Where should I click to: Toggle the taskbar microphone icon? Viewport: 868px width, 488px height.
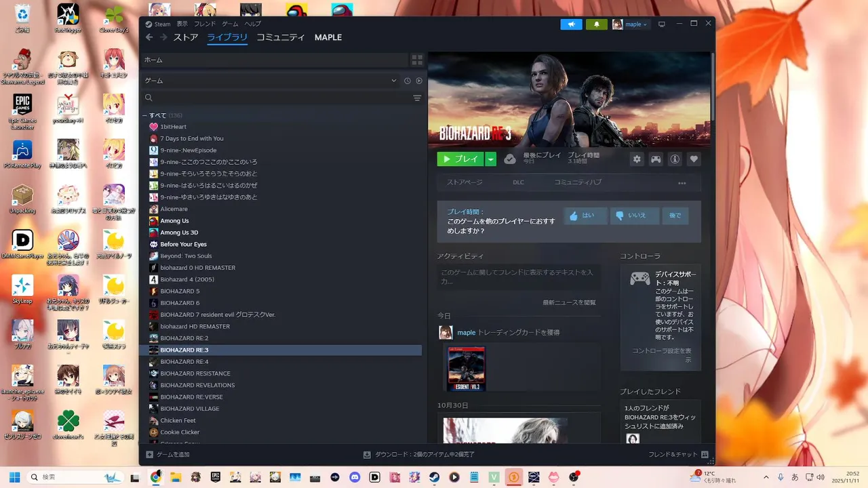[781, 477]
